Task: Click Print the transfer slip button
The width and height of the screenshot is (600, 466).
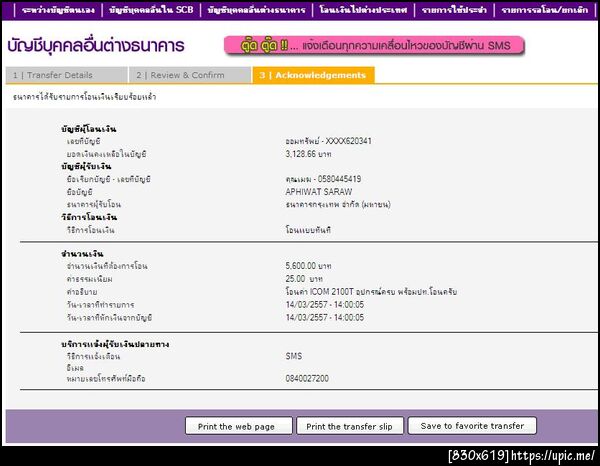Action: [x=350, y=426]
